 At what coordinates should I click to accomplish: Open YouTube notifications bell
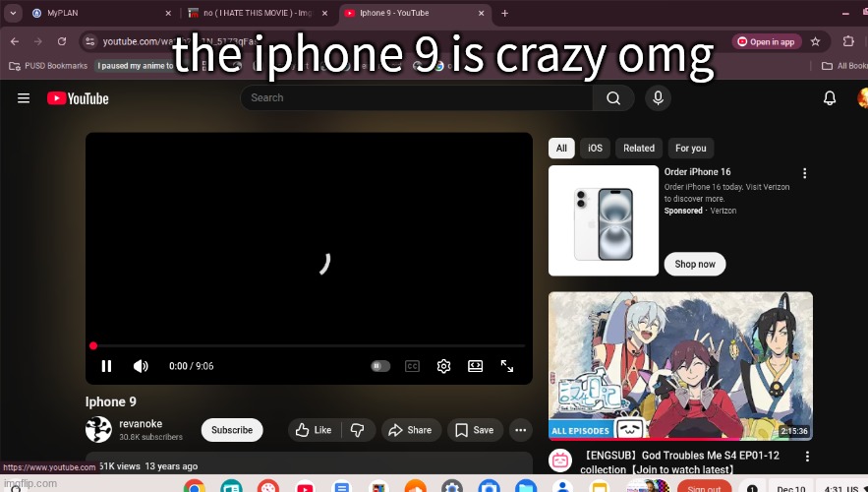pyautogui.click(x=830, y=98)
